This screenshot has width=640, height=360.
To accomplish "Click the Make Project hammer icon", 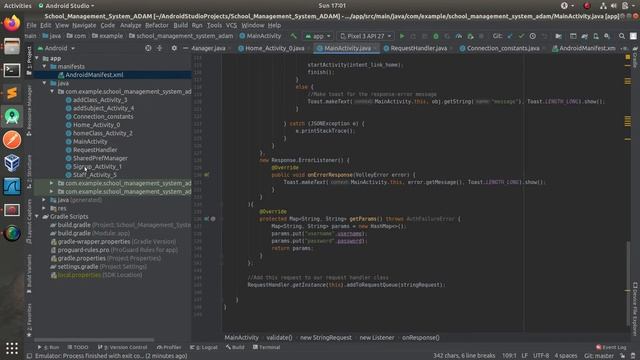I will 293,36.
